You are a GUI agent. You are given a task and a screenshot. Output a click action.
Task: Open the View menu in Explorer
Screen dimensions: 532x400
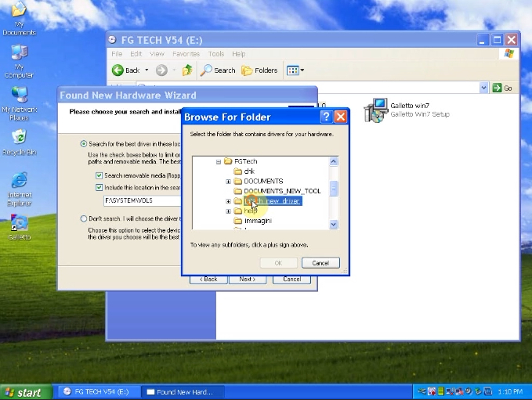tap(157, 54)
